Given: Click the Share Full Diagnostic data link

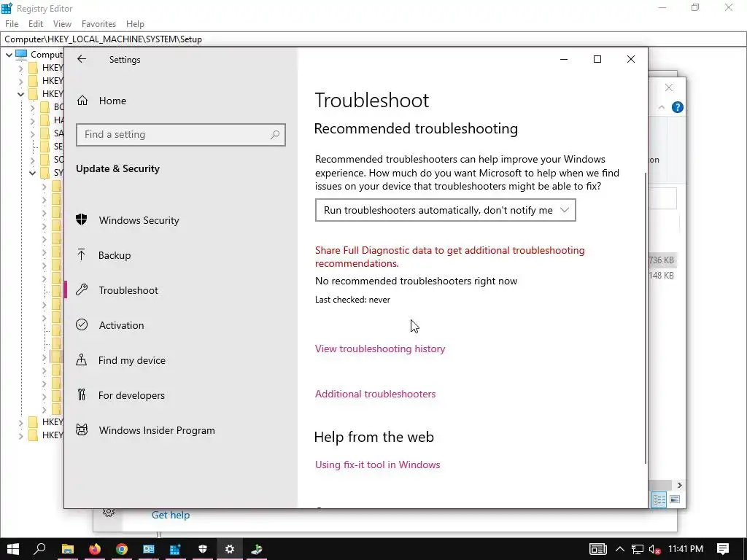Looking at the screenshot, I should (449, 257).
